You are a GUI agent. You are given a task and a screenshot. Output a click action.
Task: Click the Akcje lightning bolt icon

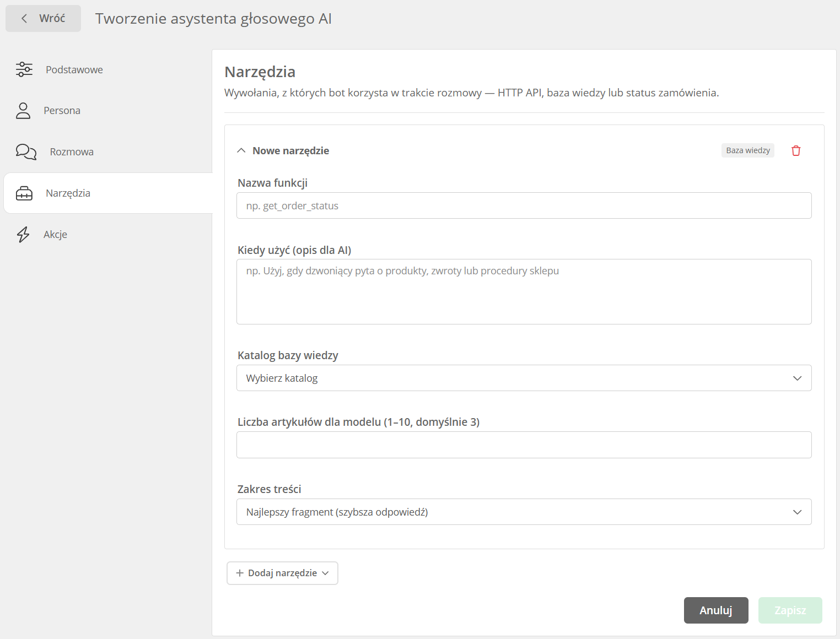click(x=23, y=234)
